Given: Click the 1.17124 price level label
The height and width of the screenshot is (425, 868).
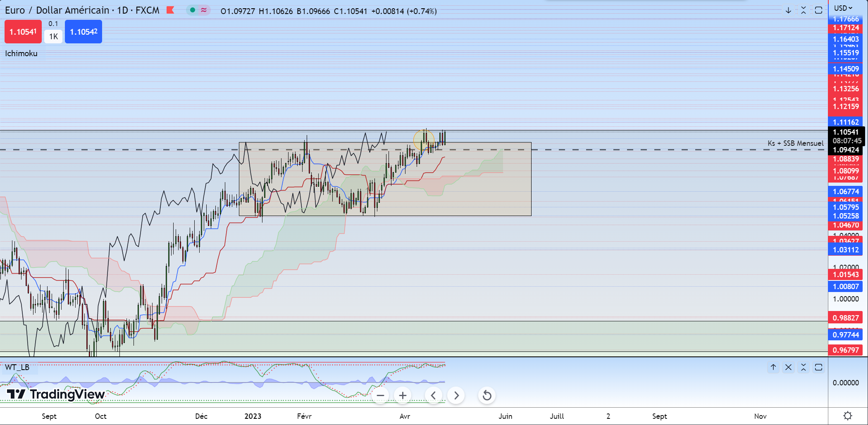Looking at the screenshot, I should click(846, 28).
